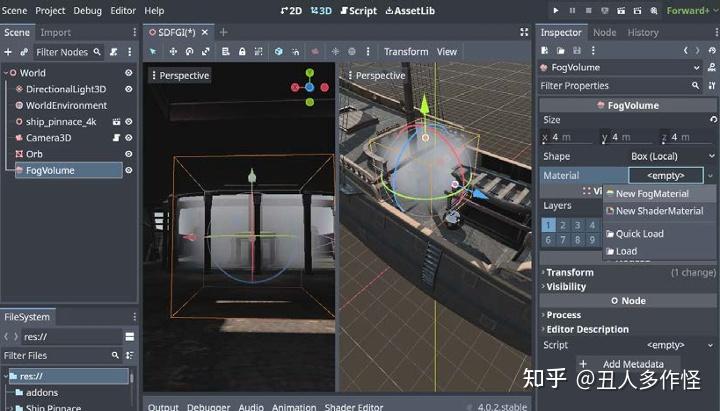Toggle Use Local Space cube icon

[278, 52]
